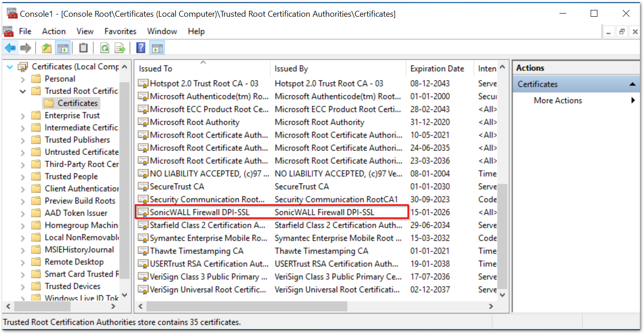Click the Back arrow toolbar icon
This screenshot has height=334, width=644.
click(x=10, y=48)
